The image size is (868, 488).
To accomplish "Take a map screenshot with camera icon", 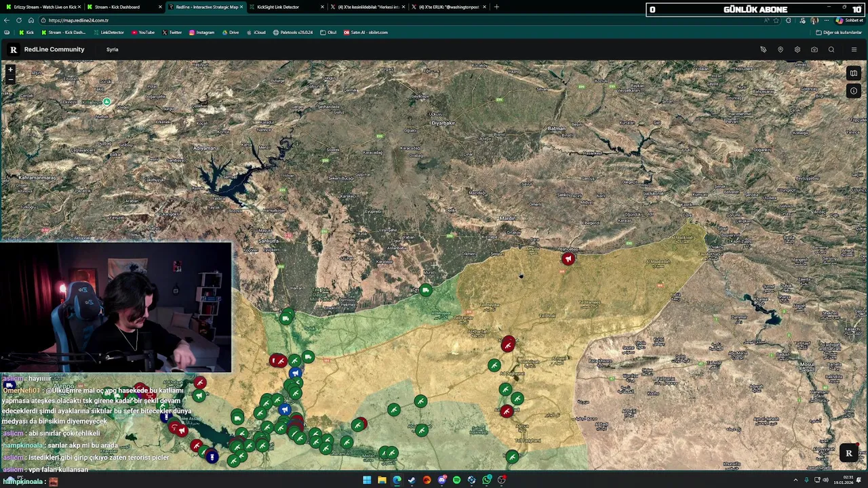I will (814, 49).
